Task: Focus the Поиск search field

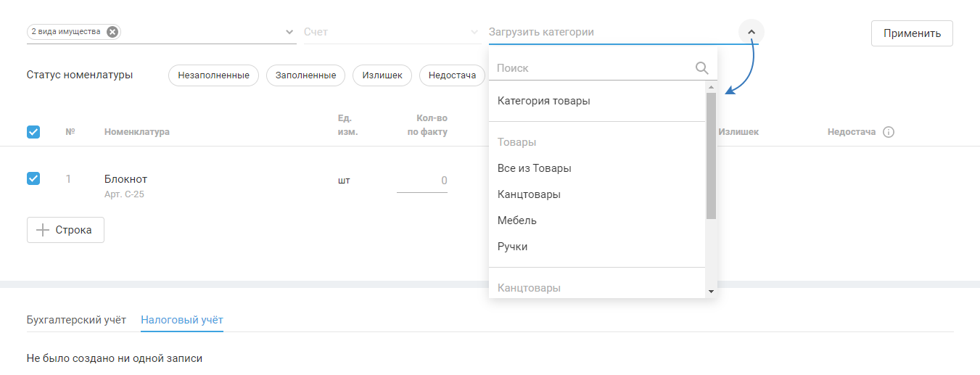Action: 591,68
